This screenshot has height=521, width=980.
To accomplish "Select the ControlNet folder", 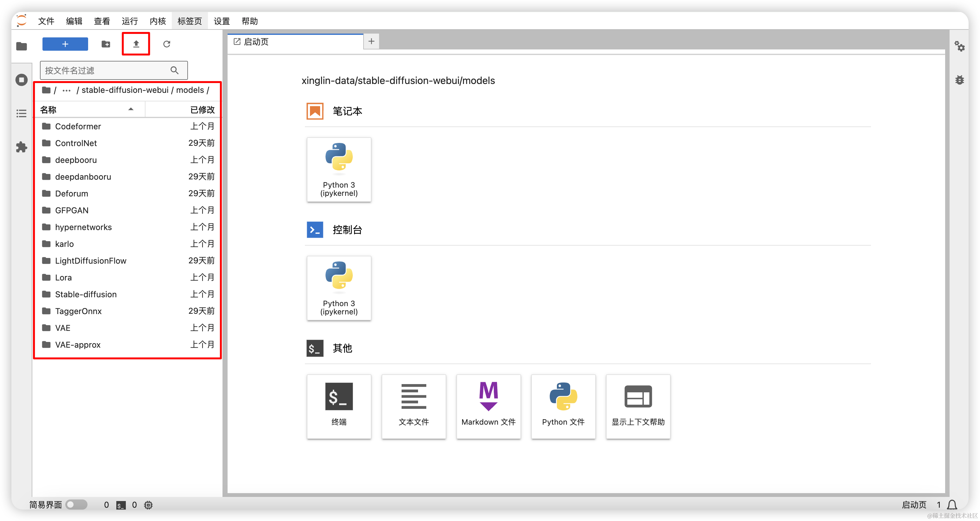I will pos(128,143).
